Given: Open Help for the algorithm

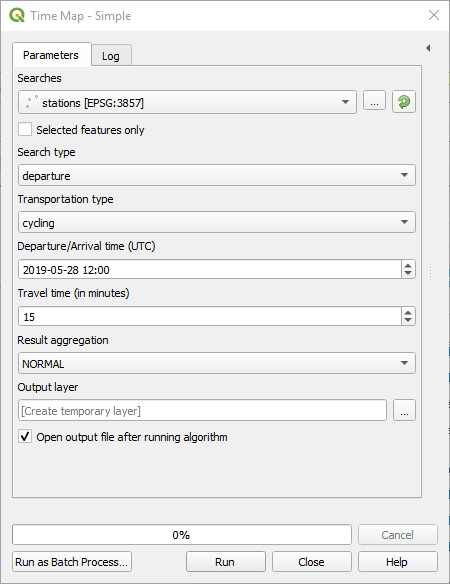Looking at the screenshot, I should pyautogui.click(x=397, y=562).
